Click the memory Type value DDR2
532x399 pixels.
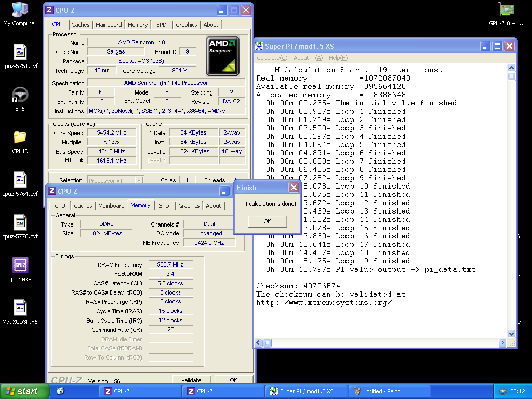point(106,224)
